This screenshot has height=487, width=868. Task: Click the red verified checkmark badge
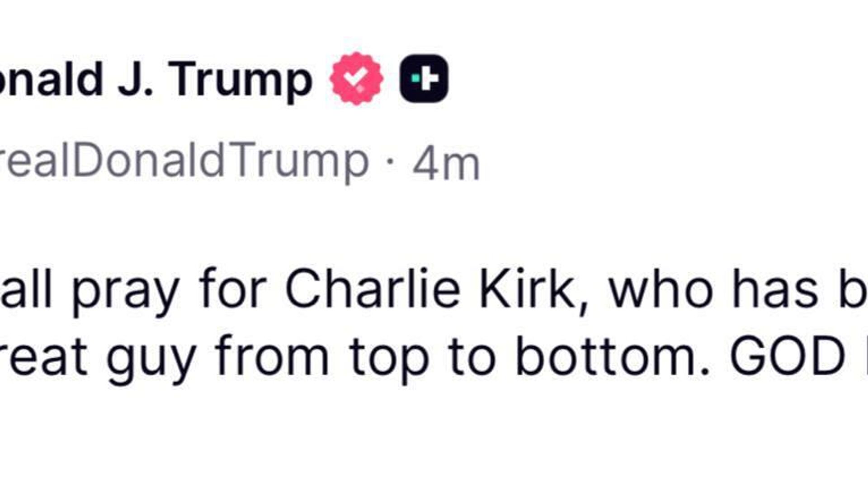pyautogui.click(x=356, y=79)
